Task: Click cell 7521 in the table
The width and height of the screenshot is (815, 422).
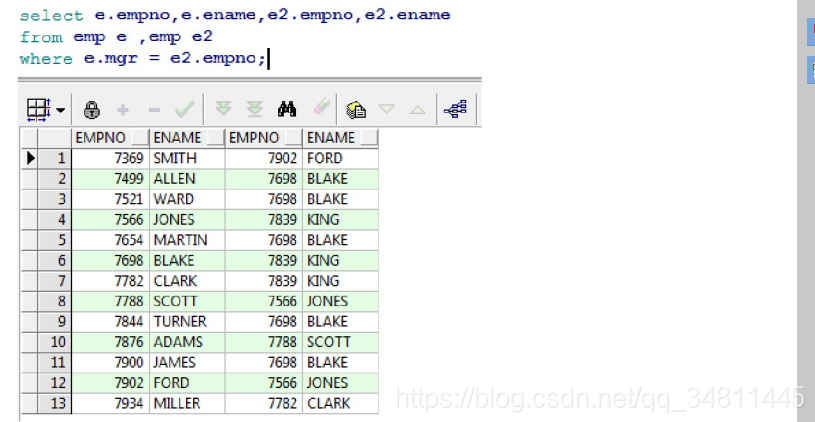Action: tap(110, 199)
